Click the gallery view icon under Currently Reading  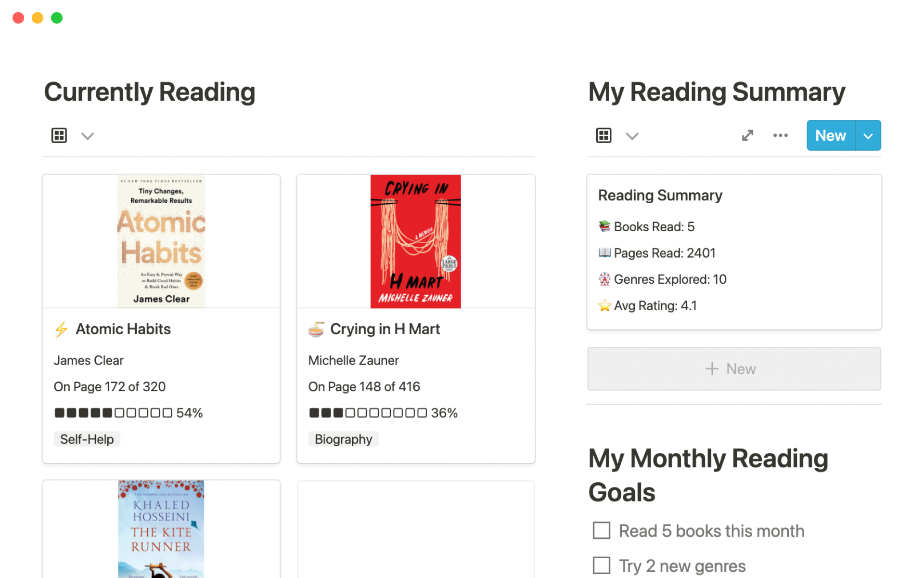pyautogui.click(x=59, y=135)
